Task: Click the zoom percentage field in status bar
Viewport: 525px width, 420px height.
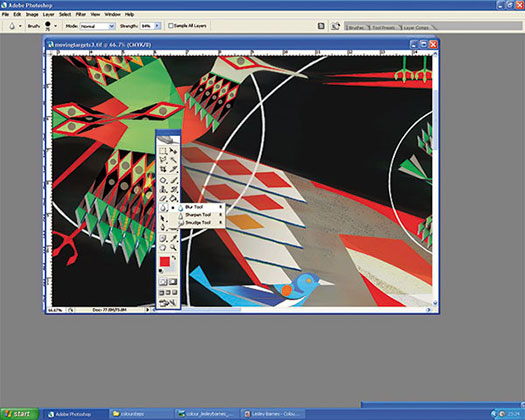Action: [x=54, y=310]
